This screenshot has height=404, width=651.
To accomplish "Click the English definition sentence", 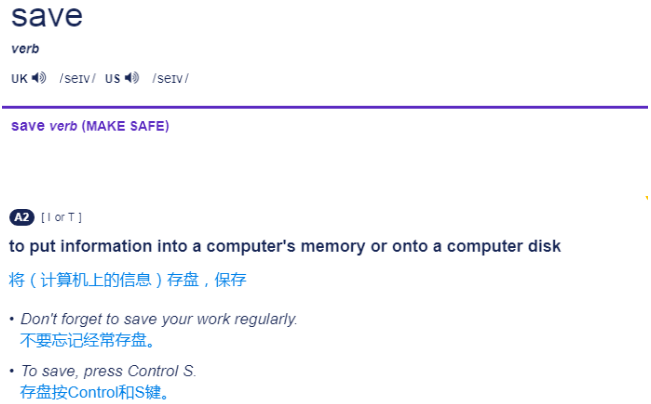I will (285, 246).
